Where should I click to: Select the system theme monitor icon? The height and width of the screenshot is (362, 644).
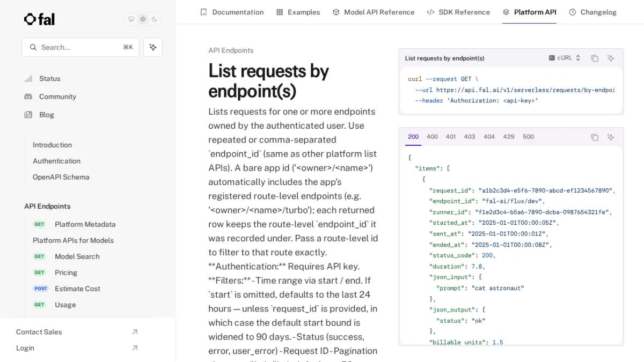click(131, 19)
